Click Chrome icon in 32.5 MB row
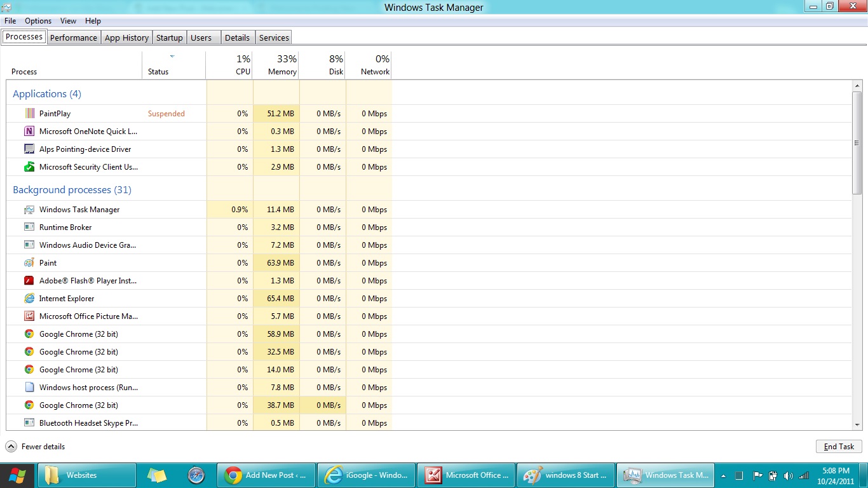 click(29, 351)
